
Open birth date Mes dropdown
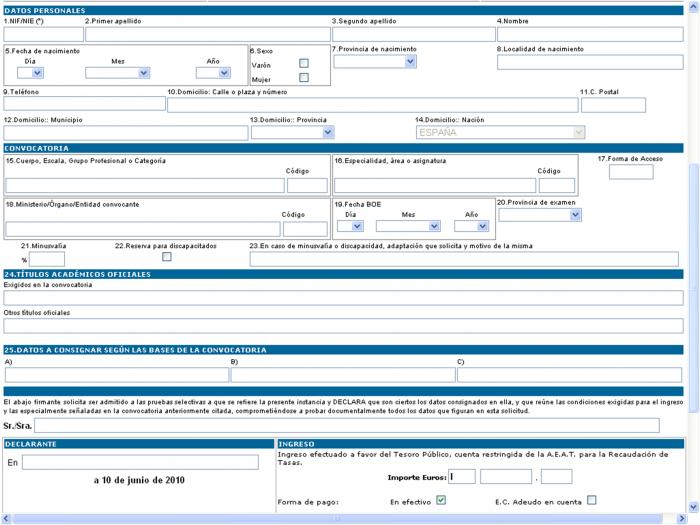[x=117, y=73]
